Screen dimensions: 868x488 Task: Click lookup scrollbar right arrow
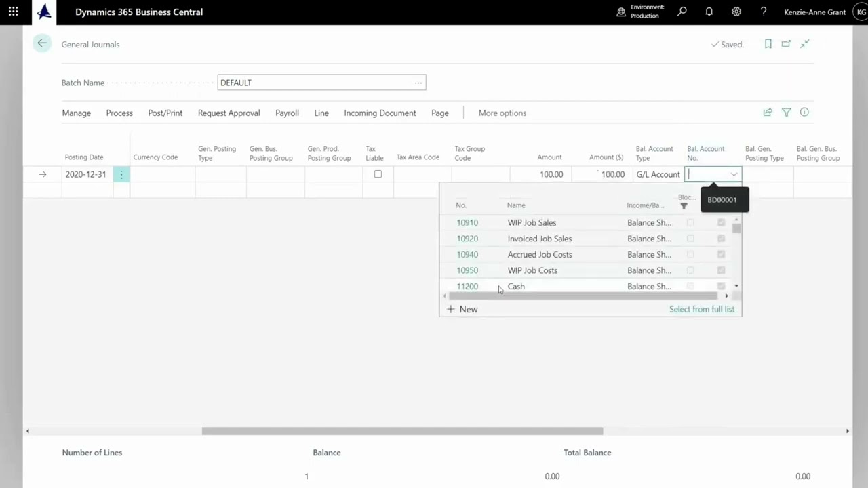[726, 296]
